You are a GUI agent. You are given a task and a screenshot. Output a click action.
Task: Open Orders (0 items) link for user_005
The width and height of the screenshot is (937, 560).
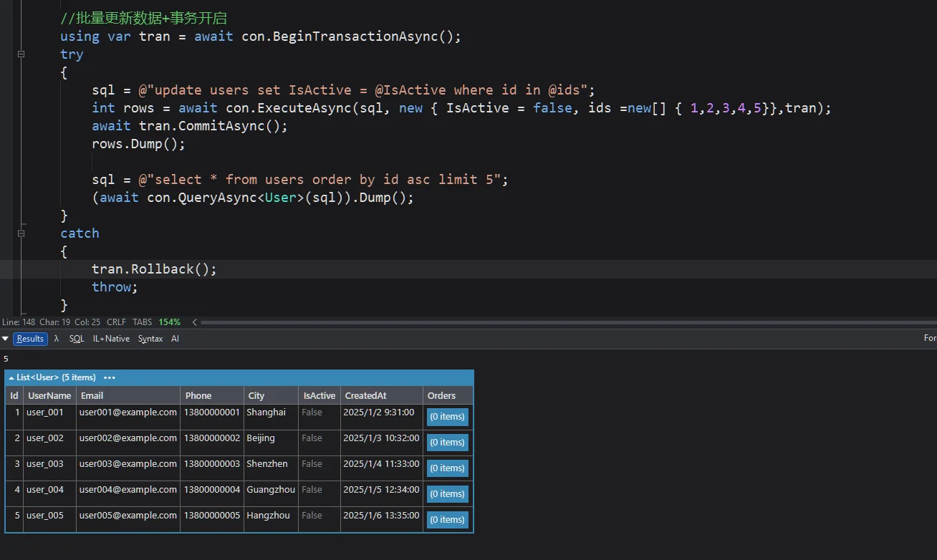tap(448, 520)
